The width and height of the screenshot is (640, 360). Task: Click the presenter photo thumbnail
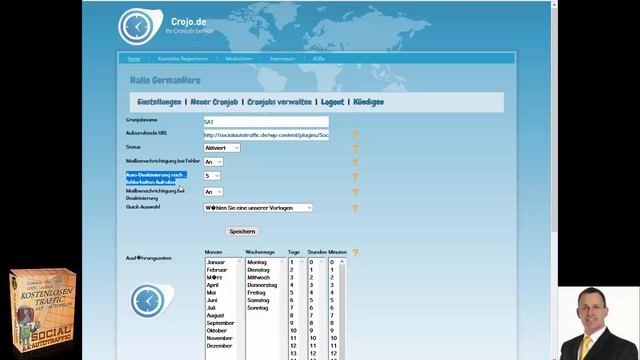[x=599, y=323]
